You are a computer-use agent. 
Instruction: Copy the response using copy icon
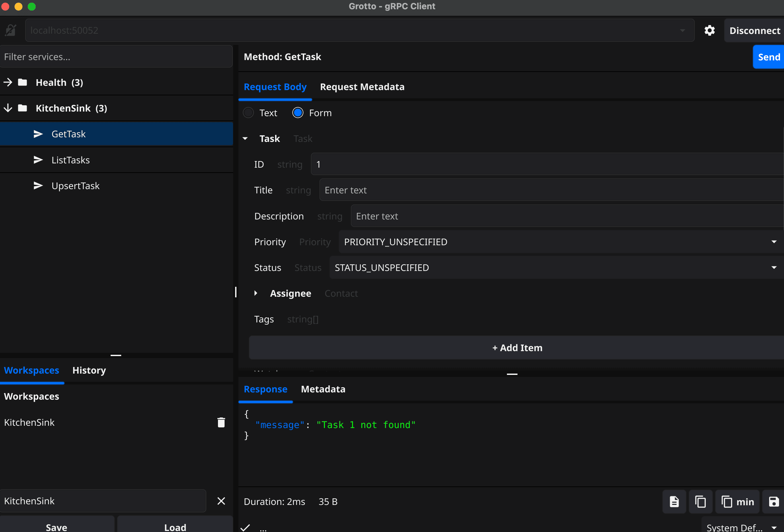click(700, 502)
